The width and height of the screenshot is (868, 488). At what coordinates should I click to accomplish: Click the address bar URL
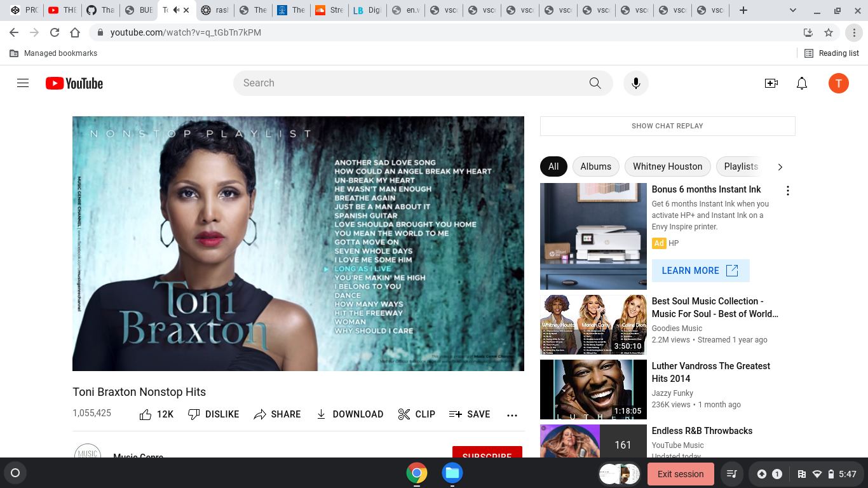pos(186,32)
